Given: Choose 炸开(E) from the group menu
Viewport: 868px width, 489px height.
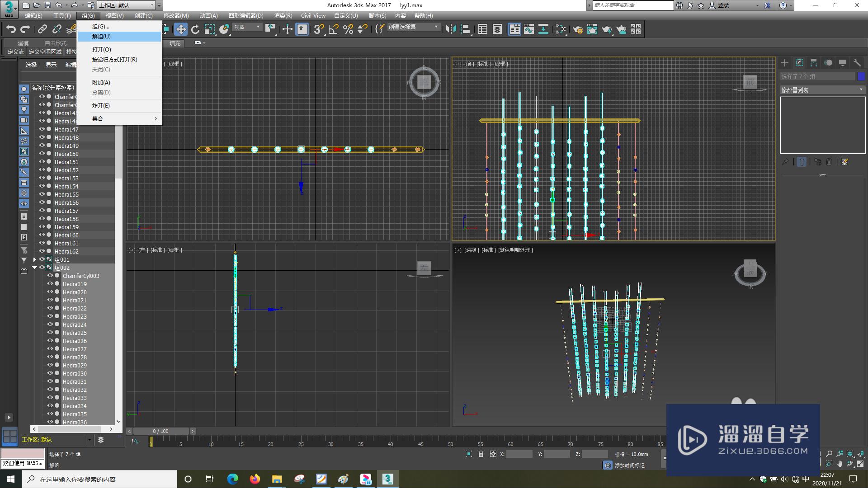Looking at the screenshot, I should [119, 106].
